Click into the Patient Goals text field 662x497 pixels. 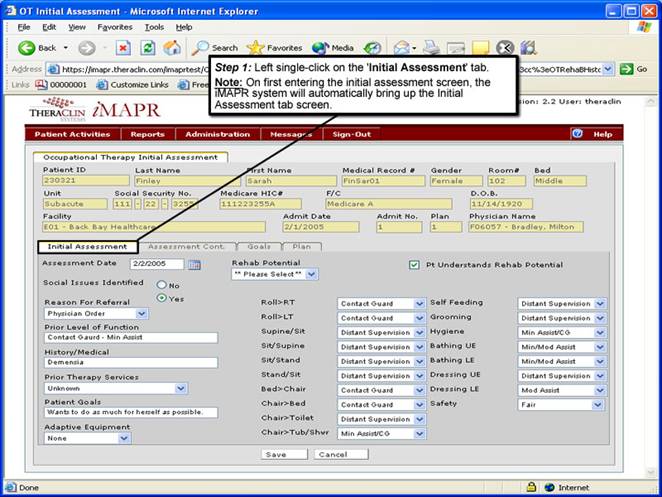click(130, 412)
